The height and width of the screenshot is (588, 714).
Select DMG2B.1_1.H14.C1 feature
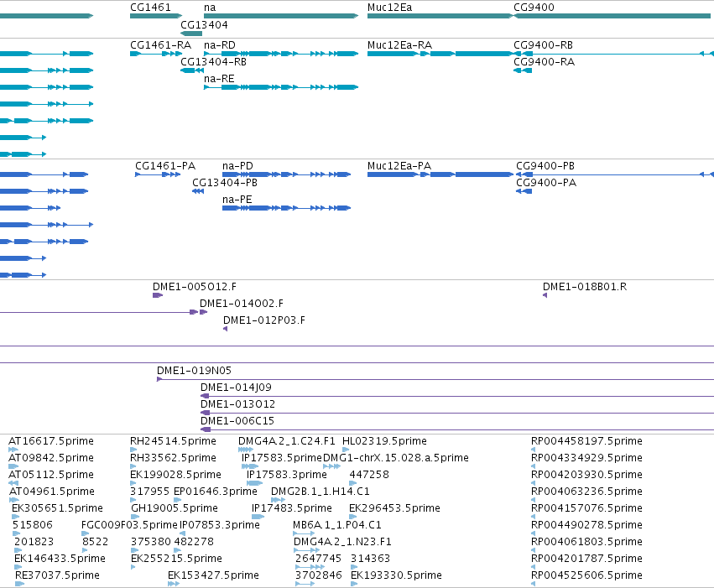point(279,500)
